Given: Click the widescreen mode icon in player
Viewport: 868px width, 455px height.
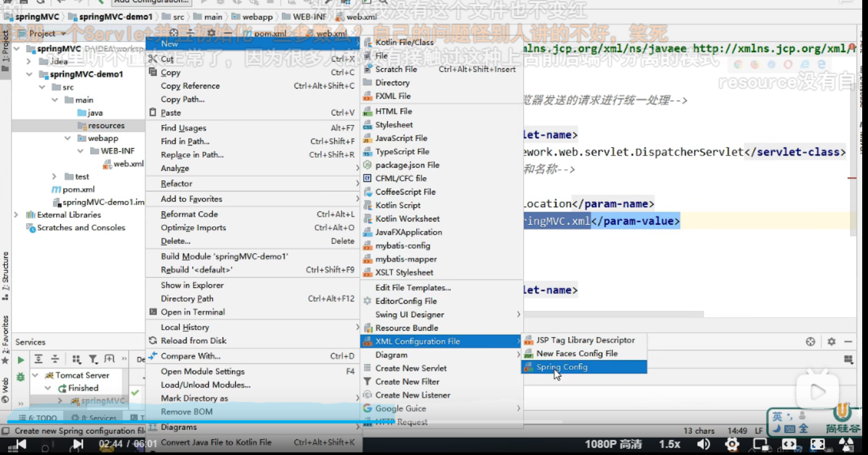Looking at the screenshot, I should click(789, 444).
